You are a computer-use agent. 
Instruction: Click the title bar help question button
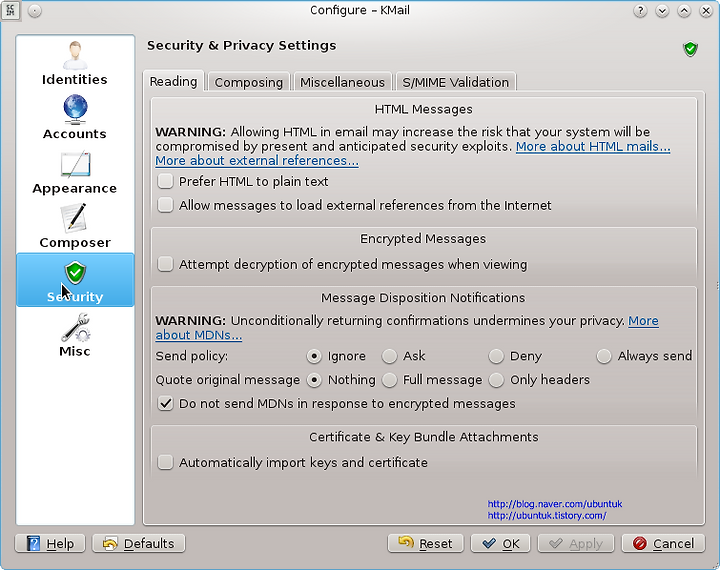[640, 11]
